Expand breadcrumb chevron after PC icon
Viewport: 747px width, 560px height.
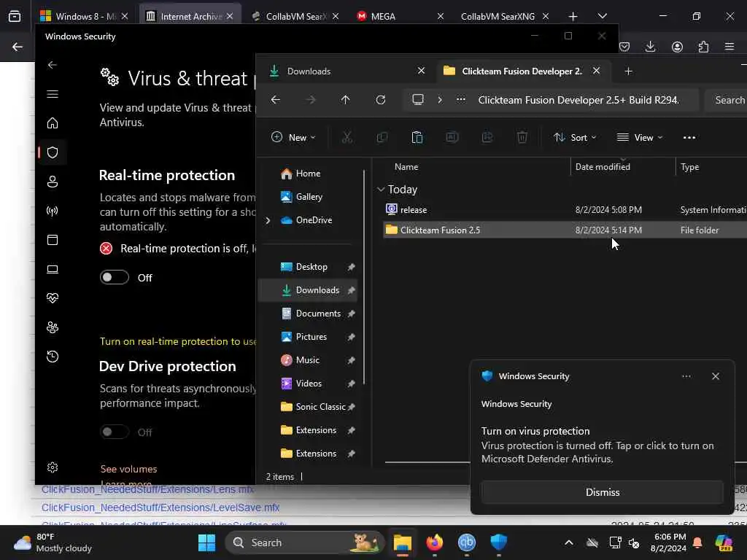point(440,99)
